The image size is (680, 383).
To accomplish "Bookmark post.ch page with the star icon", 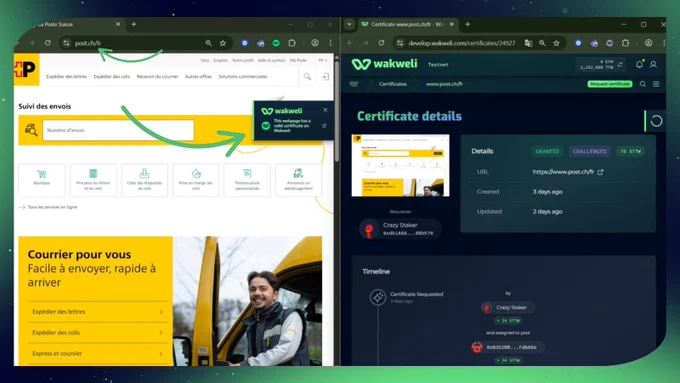I will click(223, 43).
